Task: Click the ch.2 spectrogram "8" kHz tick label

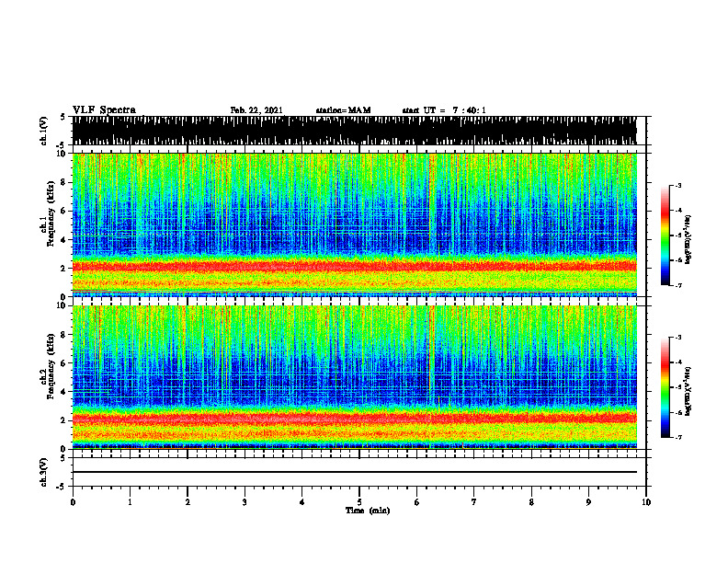Action: coord(63,335)
